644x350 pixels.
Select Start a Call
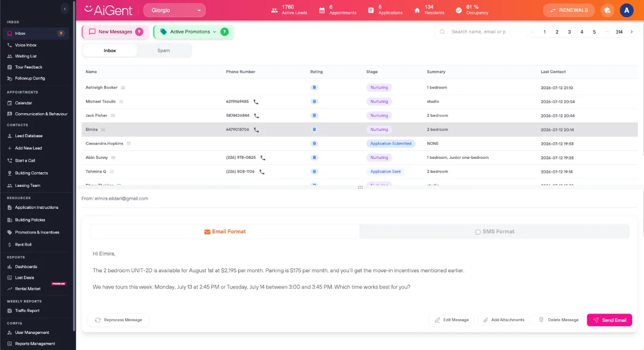25,161
